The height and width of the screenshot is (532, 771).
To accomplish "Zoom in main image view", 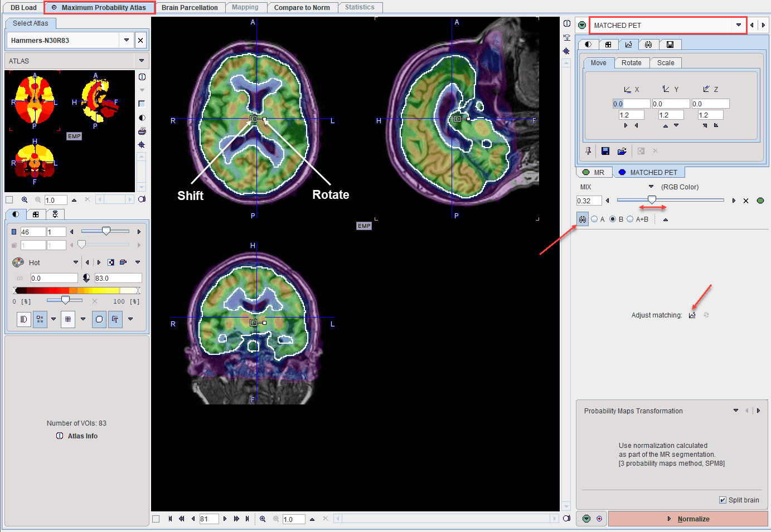I will pyautogui.click(x=263, y=519).
